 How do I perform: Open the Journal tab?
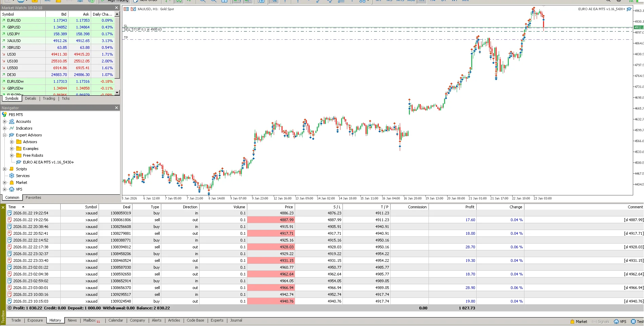[x=236, y=320]
